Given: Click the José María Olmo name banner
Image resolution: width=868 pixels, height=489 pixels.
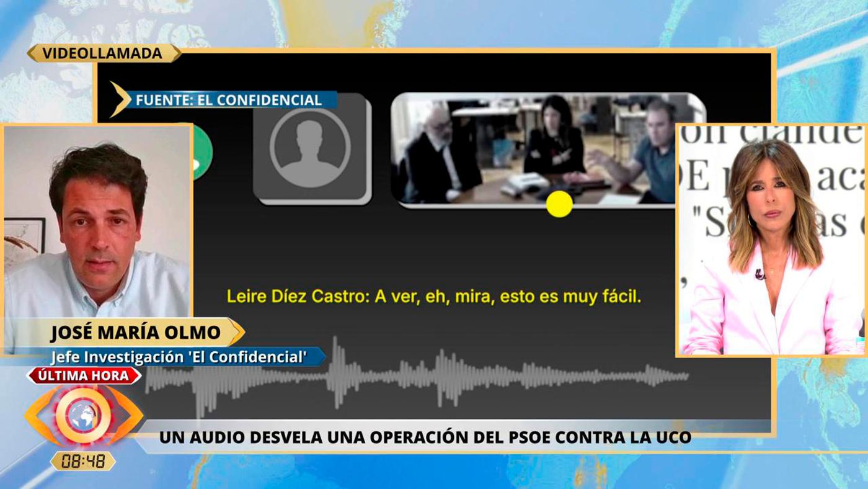Looking at the screenshot, I should [x=135, y=333].
